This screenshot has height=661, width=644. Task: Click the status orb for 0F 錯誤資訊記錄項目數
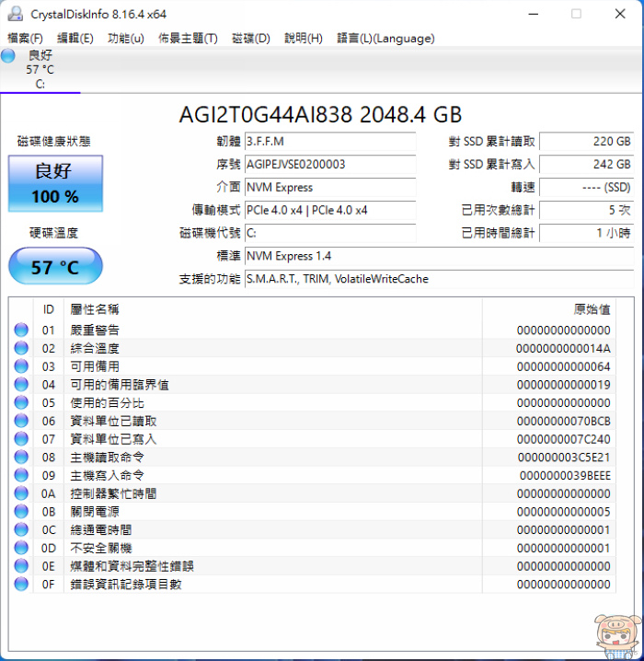pos(21,585)
